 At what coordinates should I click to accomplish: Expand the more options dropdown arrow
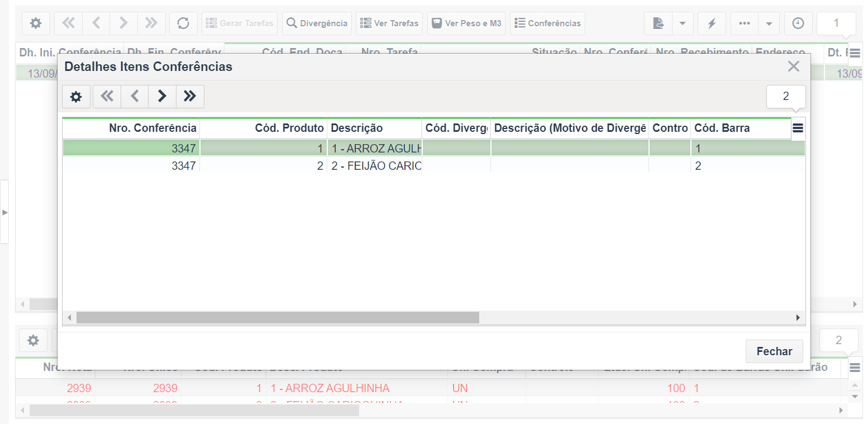(769, 23)
